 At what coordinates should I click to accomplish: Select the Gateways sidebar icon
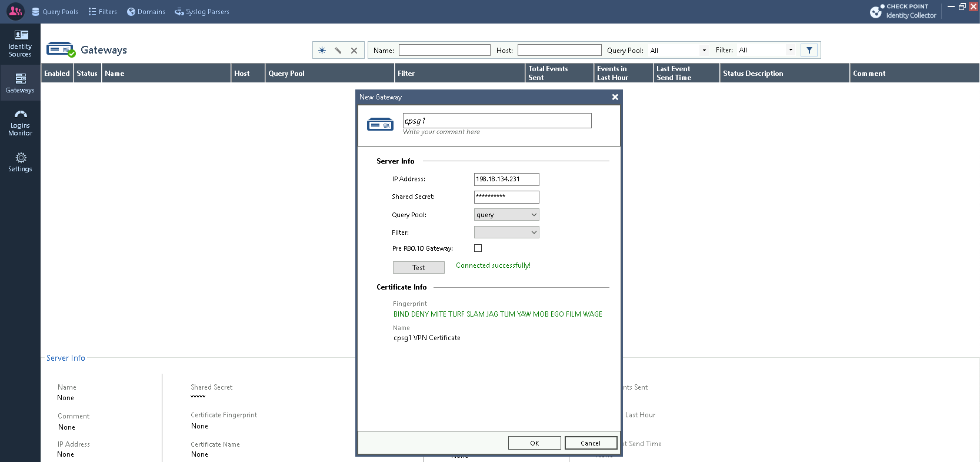point(20,83)
